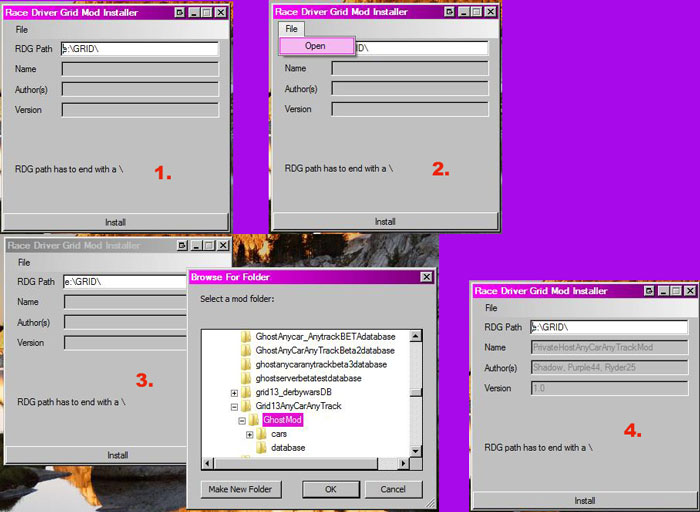Screen dimensions: 700x512
Task: Click Author(s) field in window 1
Action: tap(140, 89)
